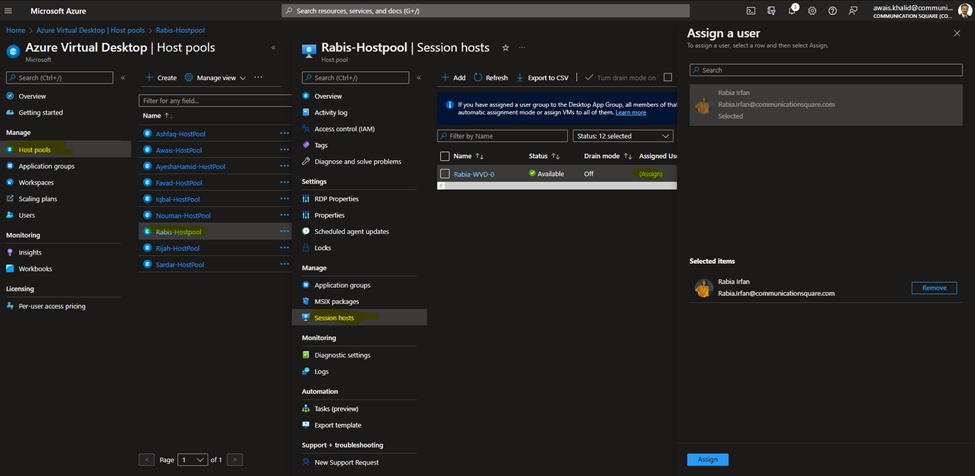The height and width of the screenshot is (476, 975).
Task: Sort session hosts by Status column
Action: click(544, 156)
